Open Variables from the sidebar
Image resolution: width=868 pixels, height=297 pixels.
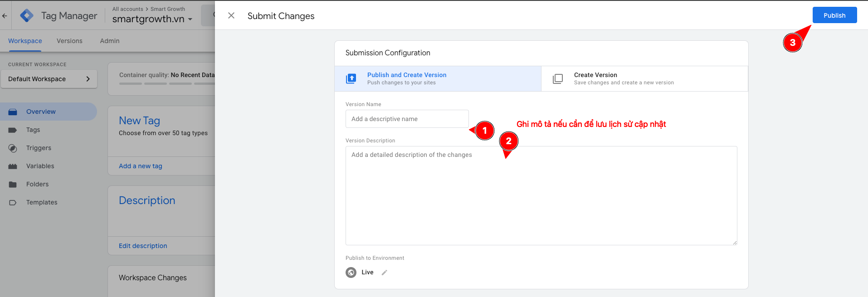click(40, 166)
